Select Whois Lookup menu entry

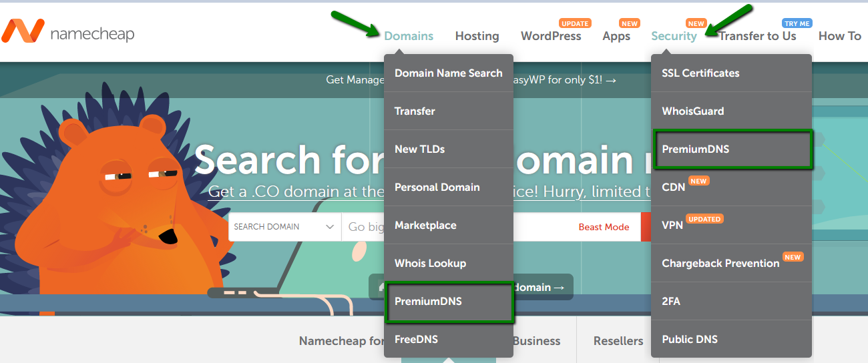click(449, 263)
